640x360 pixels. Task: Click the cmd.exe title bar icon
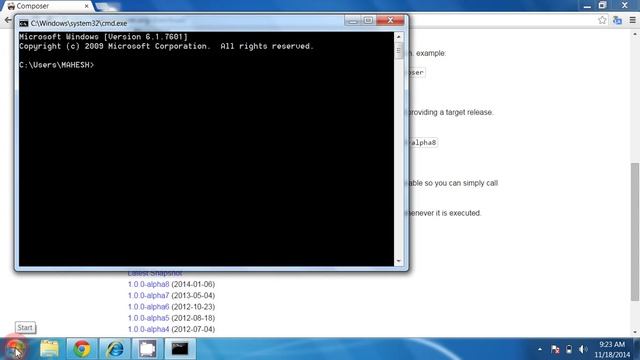pyautogui.click(x=24, y=23)
